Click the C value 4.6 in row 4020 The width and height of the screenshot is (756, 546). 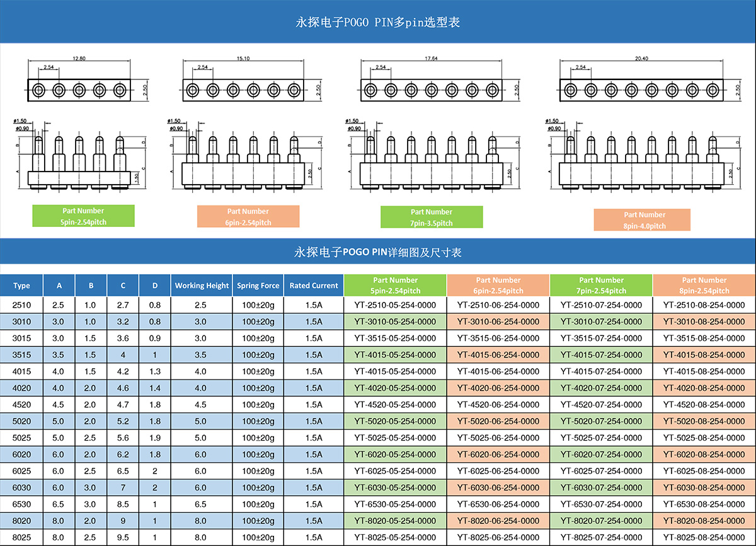click(123, 388)
